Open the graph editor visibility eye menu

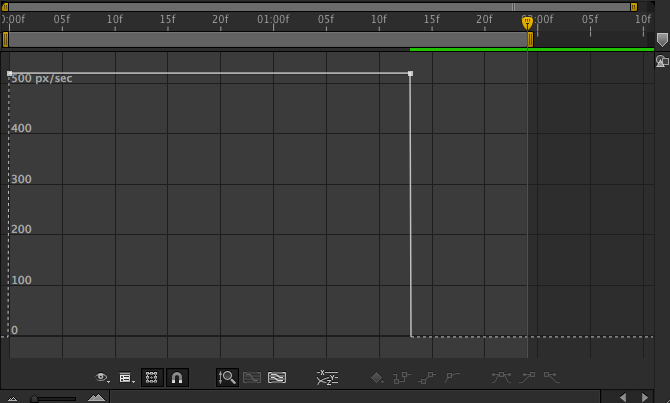102,377
